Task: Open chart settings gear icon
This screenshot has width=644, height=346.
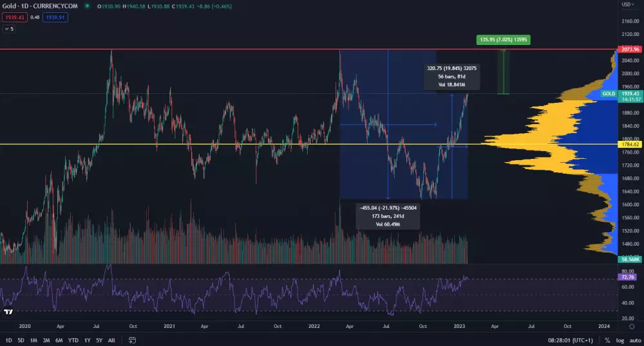Action: tap(631, 327)
